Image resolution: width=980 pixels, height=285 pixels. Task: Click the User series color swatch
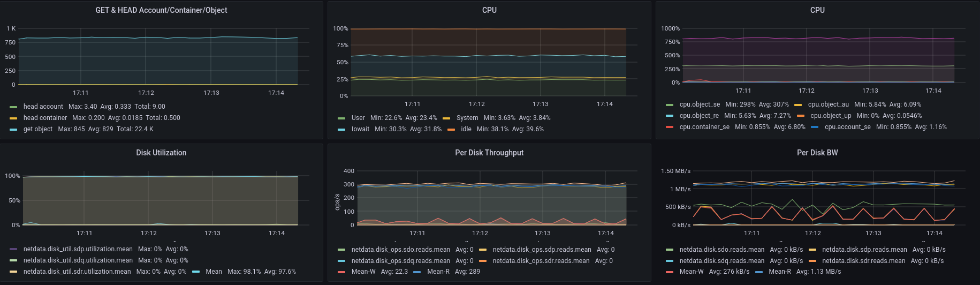tap(341, 118)
